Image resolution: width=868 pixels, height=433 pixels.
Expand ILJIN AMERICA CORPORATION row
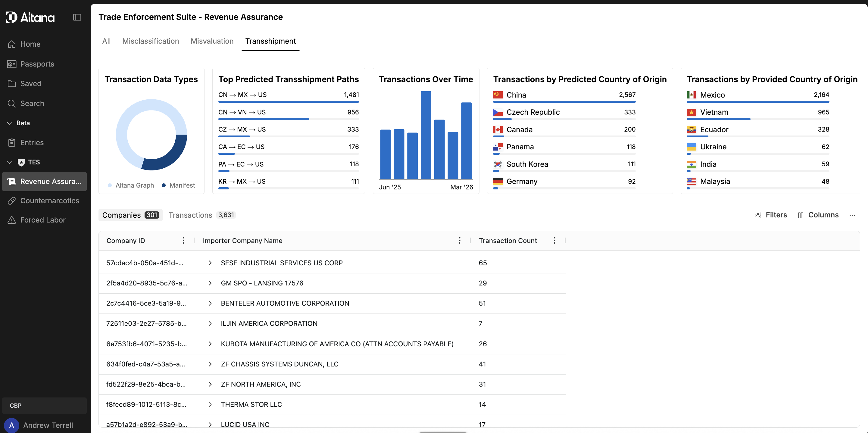[x=210, y=323]
